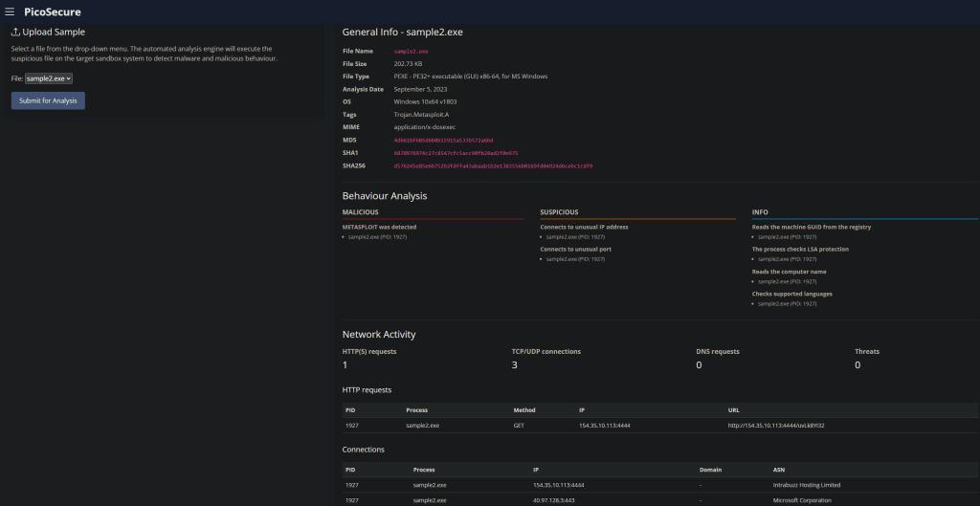Viewport: 980px width, 506px height.
Task: Click the SHA256 hash value
Action: coord(493,165)
